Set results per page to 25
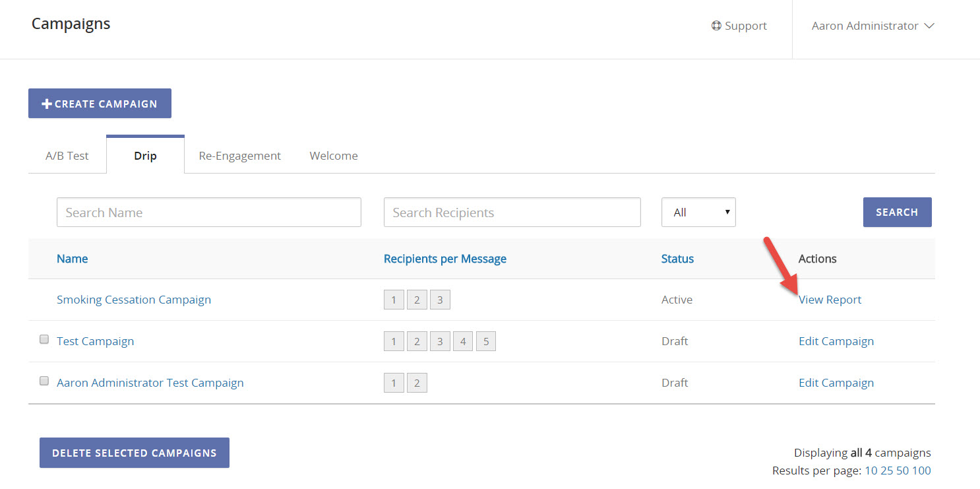Image resolution: width=980 pixels, height=489 pixels. coord(886,471)
